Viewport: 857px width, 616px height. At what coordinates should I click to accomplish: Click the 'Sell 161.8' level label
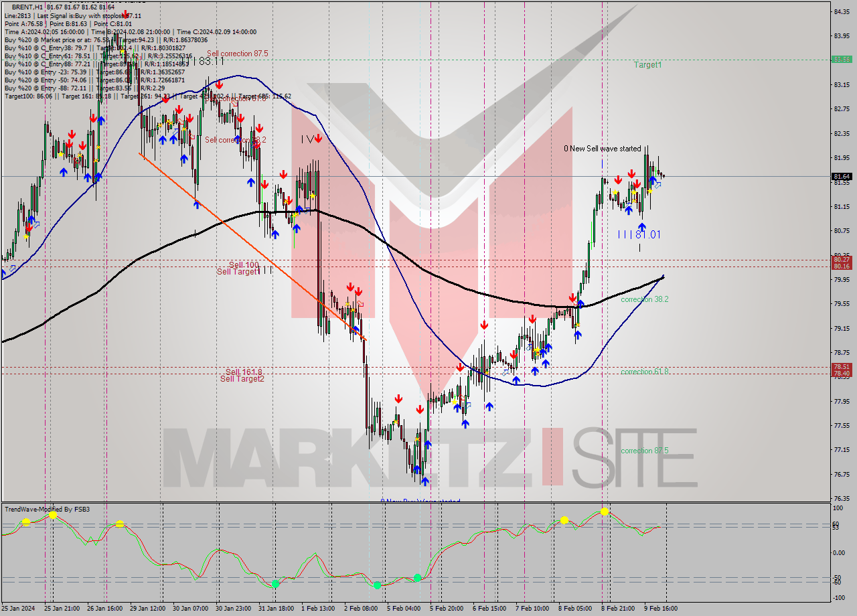[x=244, y=372]
